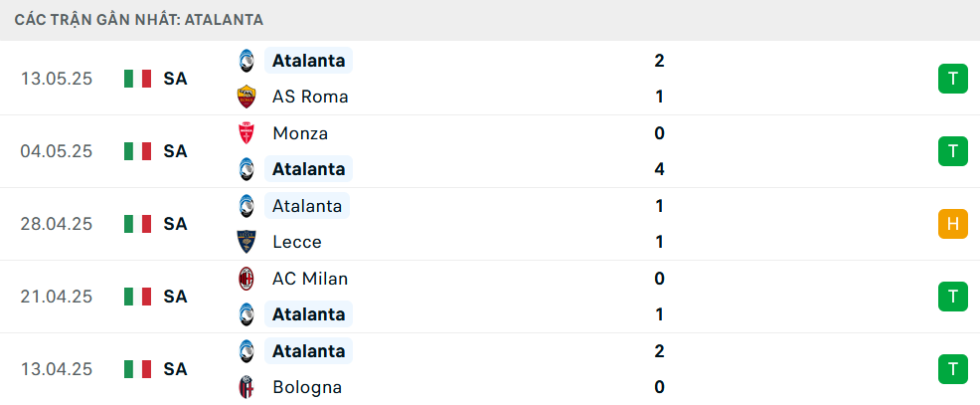Click the green T badge for Roma match
This screenshot has height=405, width=980.
[x=952, y=79]
